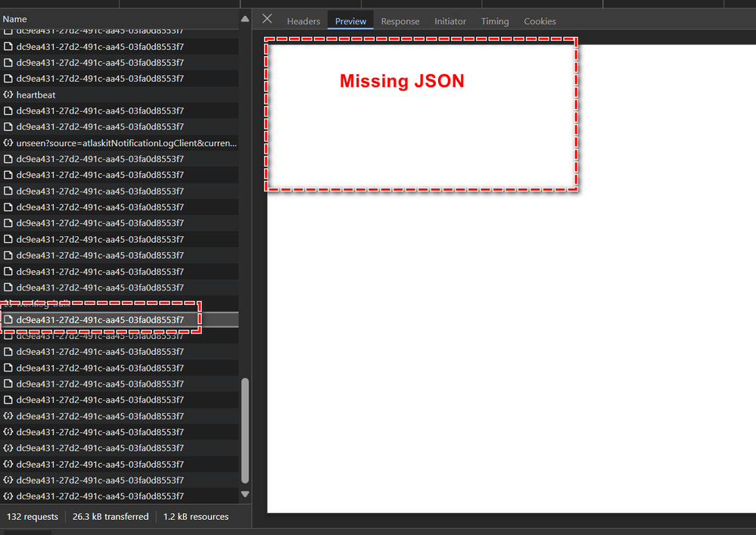Open the Headers tab
The width and height of the screenshot is (756, 535).
pos(303,21)
